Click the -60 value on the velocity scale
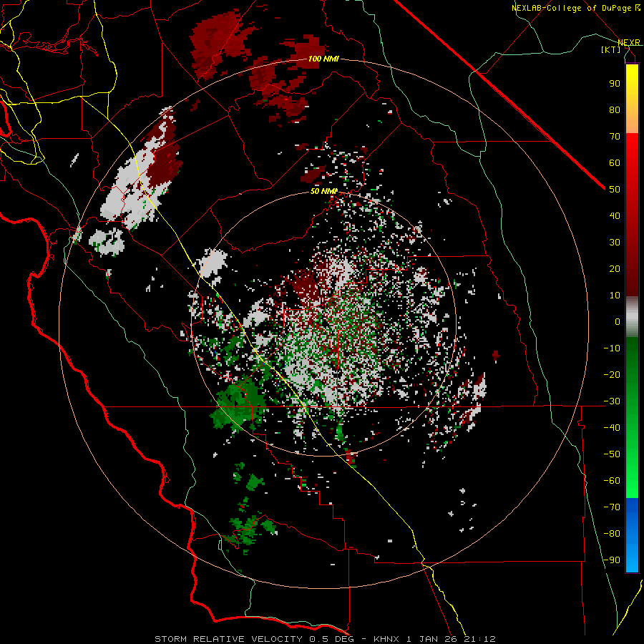644x644 pixels. tap(612, 481)
